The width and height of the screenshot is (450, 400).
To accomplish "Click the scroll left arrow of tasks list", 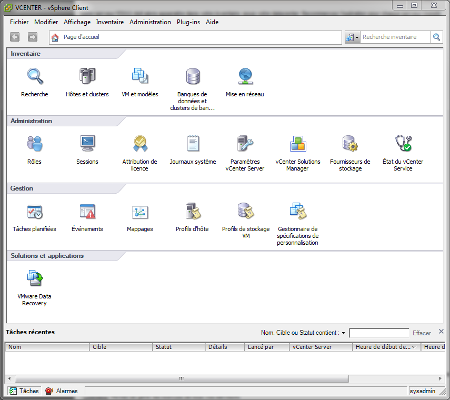I will pyautogui.click(x=9, y=379).
